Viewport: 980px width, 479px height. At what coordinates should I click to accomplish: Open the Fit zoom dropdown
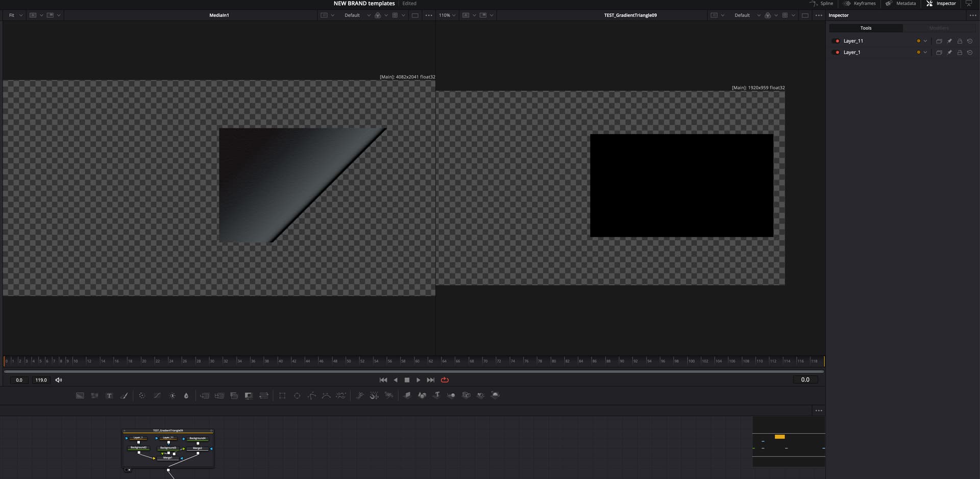[15, 15]
